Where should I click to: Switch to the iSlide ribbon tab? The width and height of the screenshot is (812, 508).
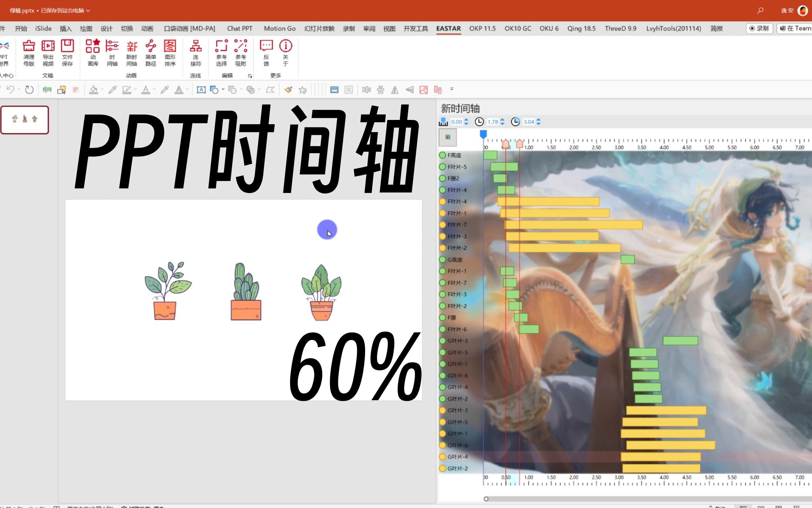pyautogui.click(x=43, y=29)
